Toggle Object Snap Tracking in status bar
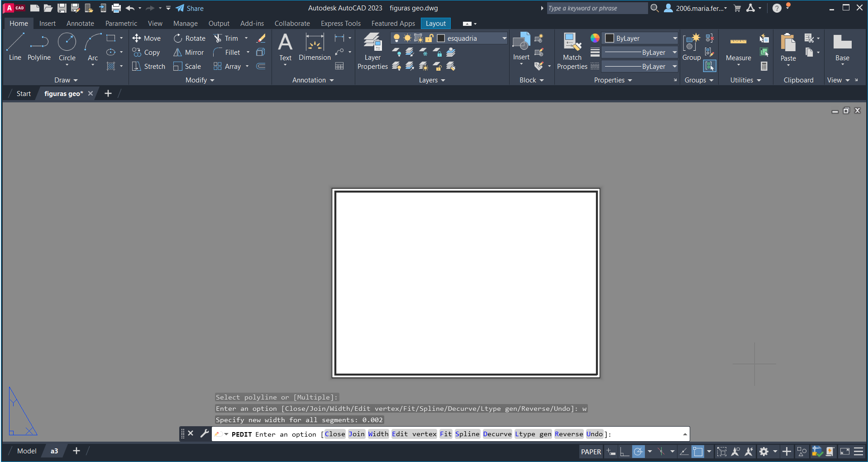 pyautogui.click(x=684, y=452)
